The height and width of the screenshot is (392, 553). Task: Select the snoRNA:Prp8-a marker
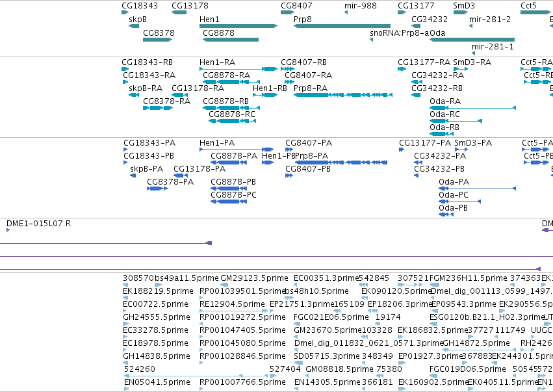click(x=371, y=40)
